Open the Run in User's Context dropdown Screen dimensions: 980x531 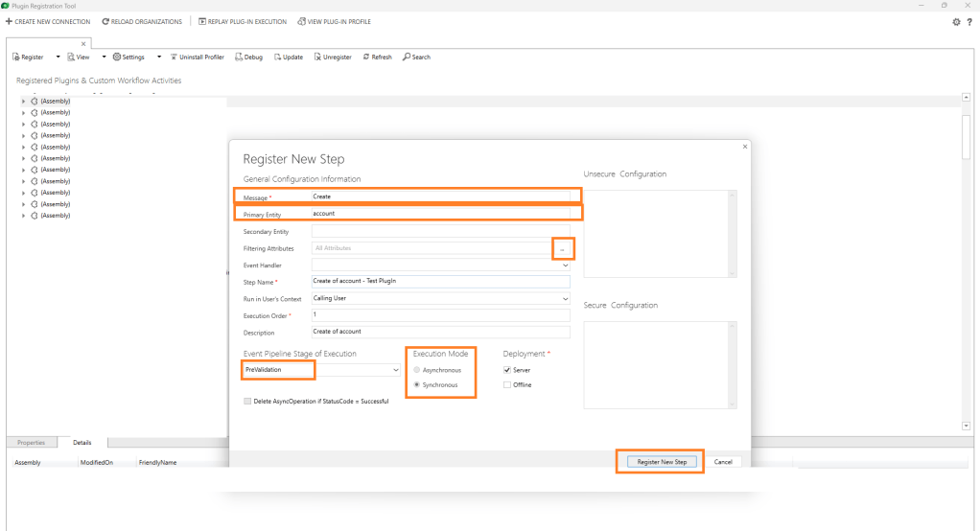[x=565, y=298]
